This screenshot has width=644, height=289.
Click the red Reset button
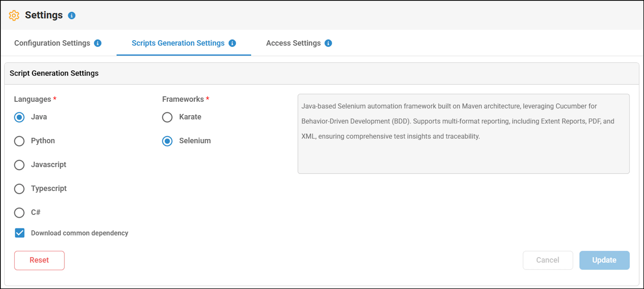point(39,260)
